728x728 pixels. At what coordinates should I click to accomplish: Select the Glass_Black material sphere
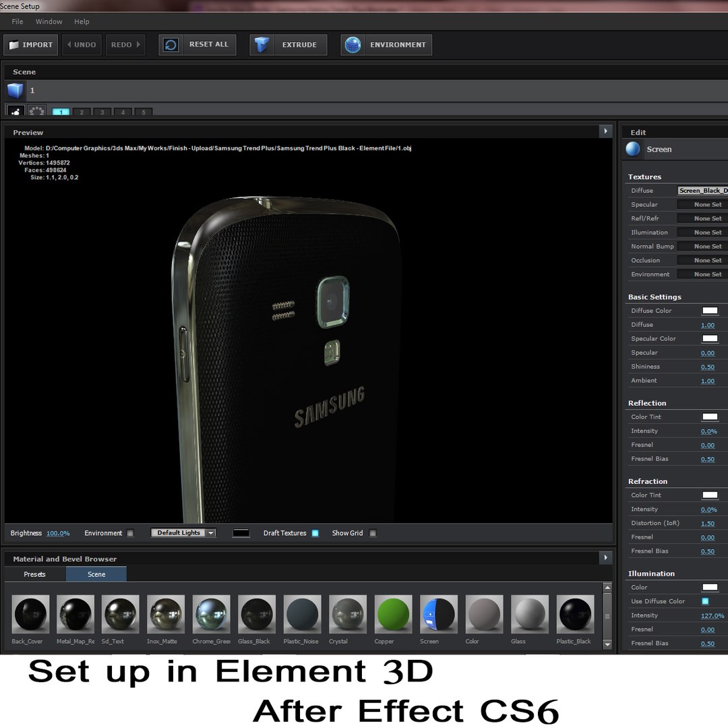(257, 614)
